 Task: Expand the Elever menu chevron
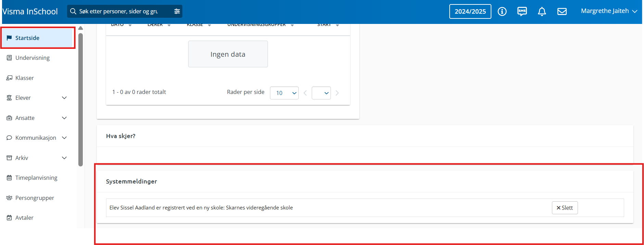[64, 98]
